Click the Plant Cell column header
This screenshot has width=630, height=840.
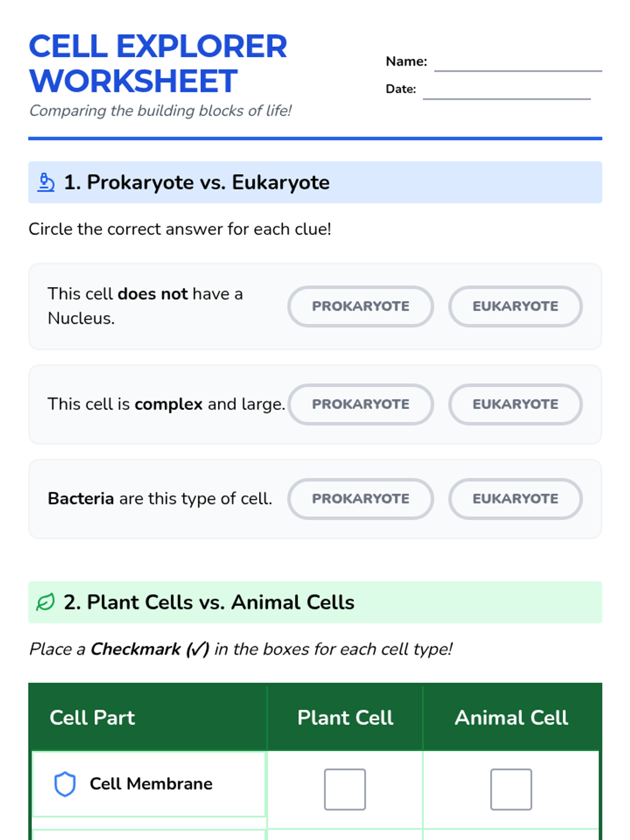(x=345, y=718)
